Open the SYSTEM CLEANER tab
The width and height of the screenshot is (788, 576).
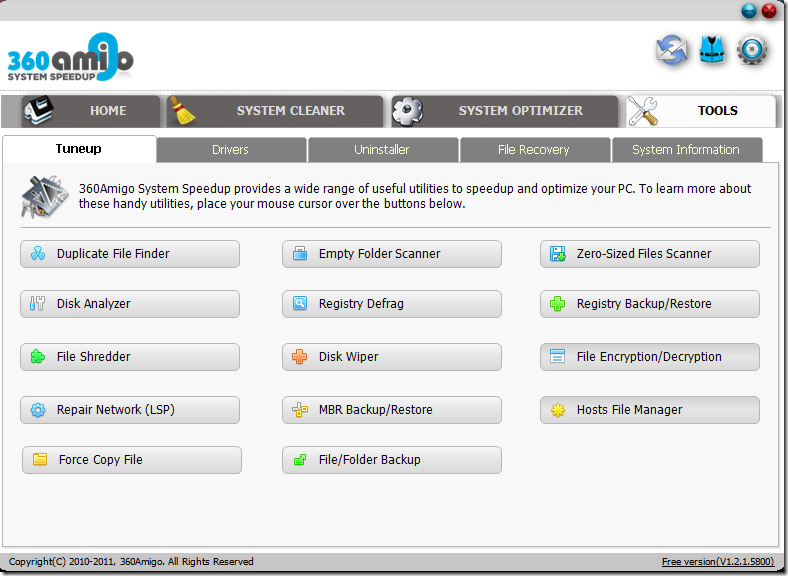click(x=274, y=111)
